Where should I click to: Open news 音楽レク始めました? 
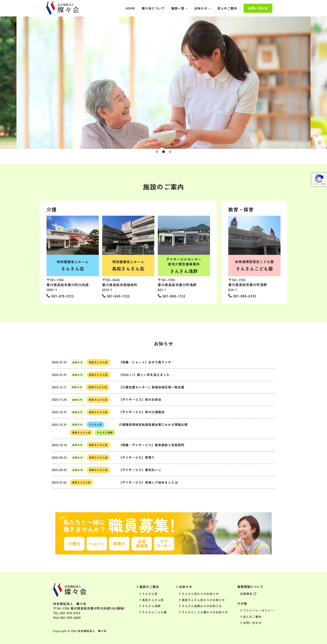[149, 482]
